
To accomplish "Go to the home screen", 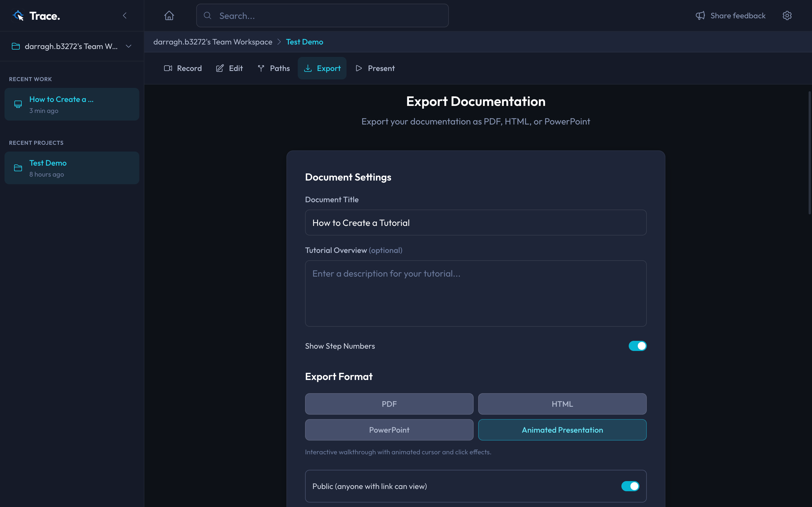I will click(169, 15).
